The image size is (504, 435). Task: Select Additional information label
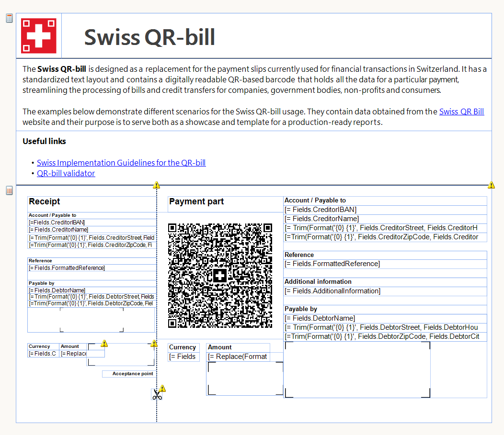point(385,282)
